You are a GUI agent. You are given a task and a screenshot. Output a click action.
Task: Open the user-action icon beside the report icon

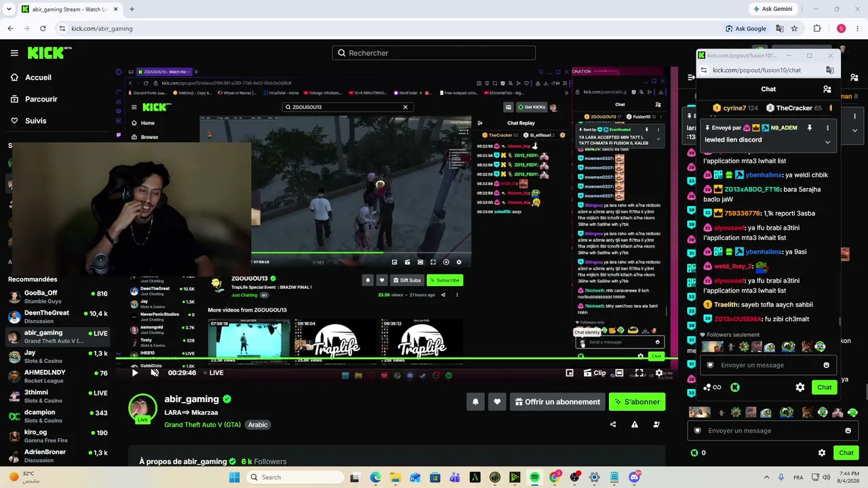point(656,424)
